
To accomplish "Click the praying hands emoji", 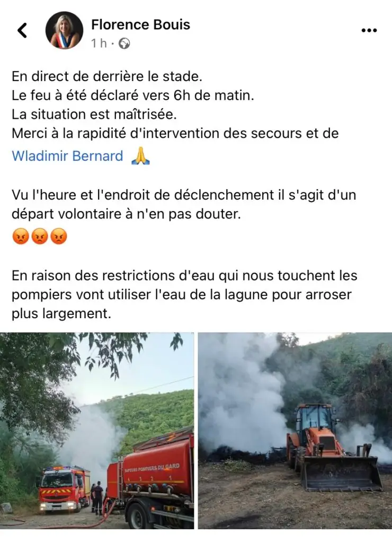I will [x=140, y=156].
